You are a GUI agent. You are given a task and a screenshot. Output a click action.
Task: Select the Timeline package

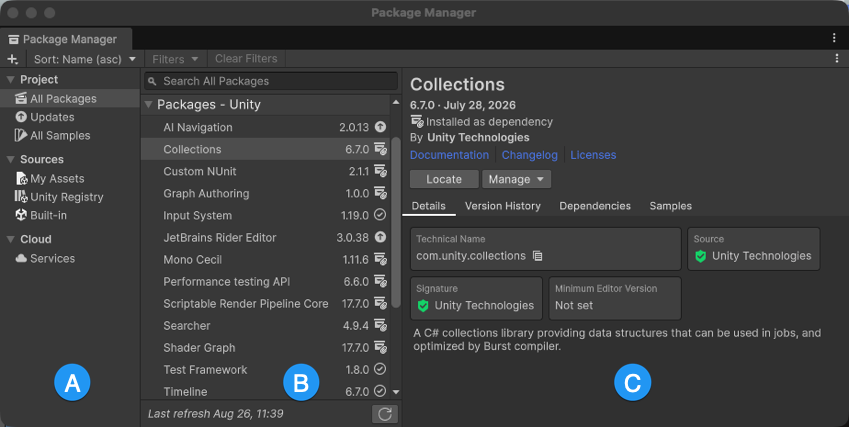(x=265, y=391)
